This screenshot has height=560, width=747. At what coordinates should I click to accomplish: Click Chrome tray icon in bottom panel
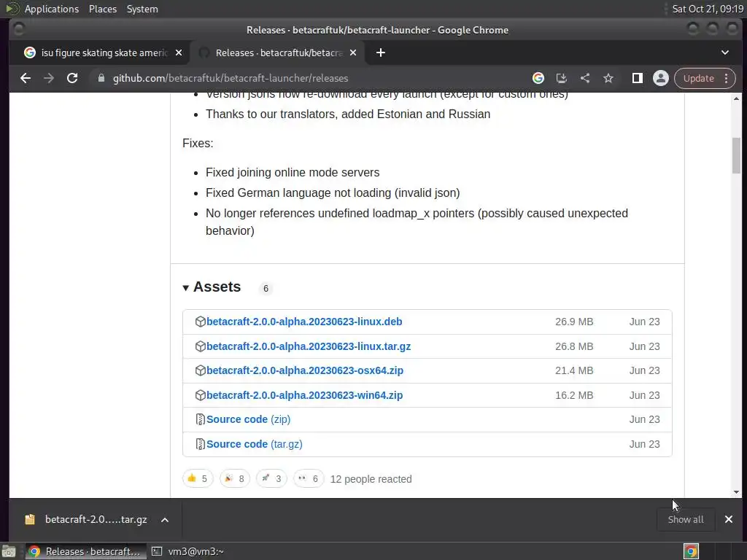[691, 551]
